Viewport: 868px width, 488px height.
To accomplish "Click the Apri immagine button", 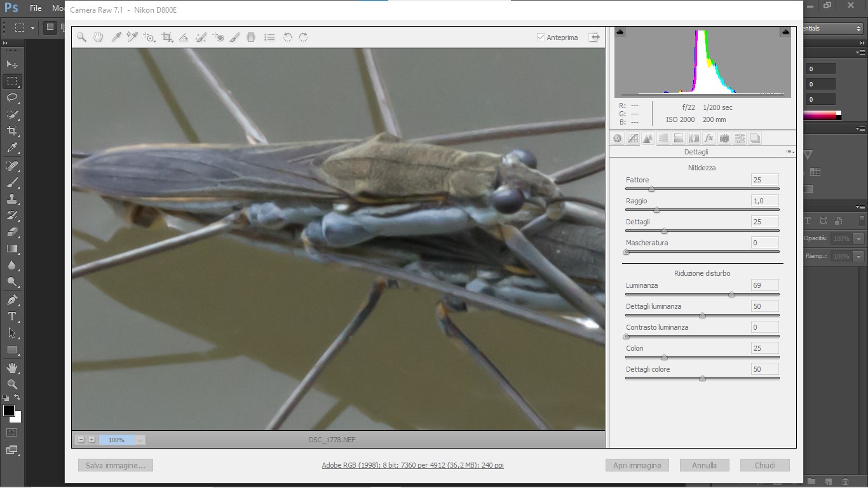I will click(637, 466).
